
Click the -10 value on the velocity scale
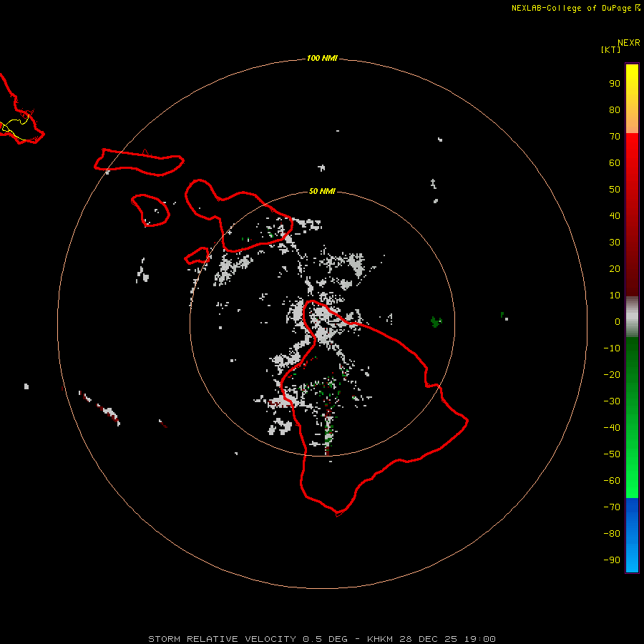(x=612, y=348)
